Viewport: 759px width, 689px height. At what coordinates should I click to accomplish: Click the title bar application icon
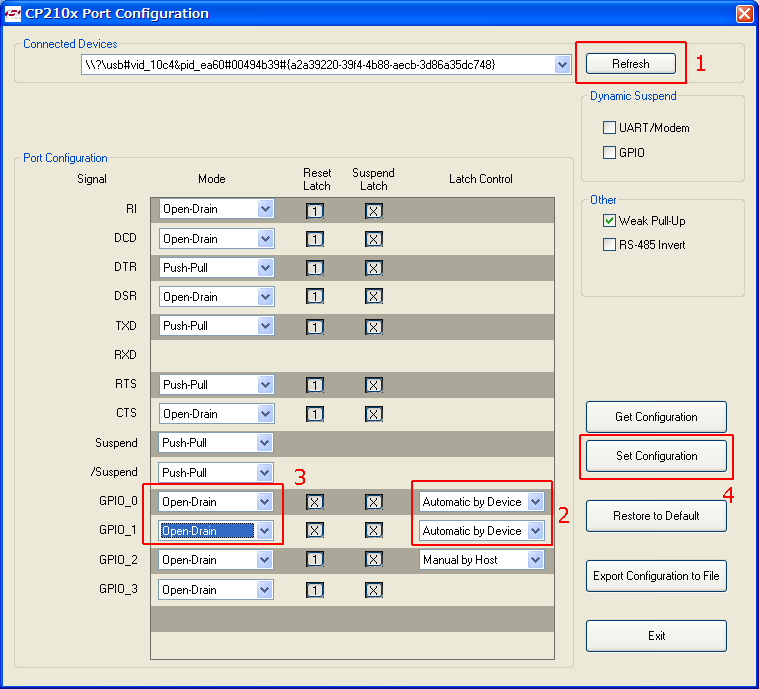[12, 14]
